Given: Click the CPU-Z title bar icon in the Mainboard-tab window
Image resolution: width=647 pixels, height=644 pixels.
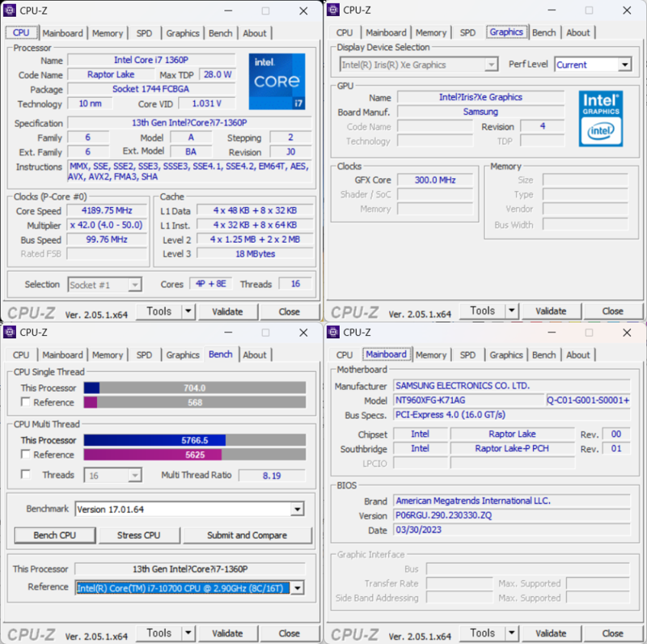Looking at the screenshot, I should coord(333,332).
